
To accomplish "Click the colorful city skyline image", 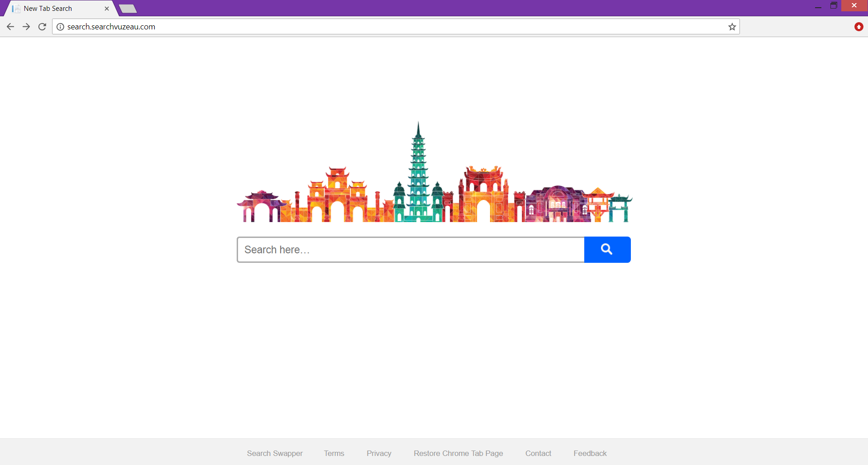I will coord(434,181).
